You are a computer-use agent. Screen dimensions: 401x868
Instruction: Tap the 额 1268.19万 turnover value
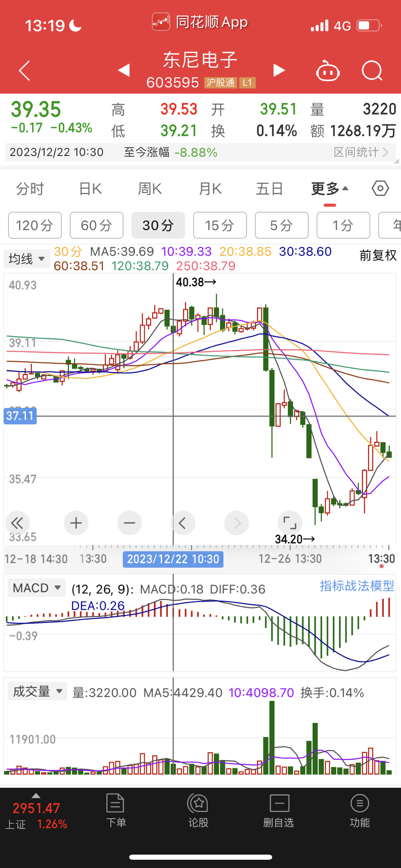click(353, 131)
